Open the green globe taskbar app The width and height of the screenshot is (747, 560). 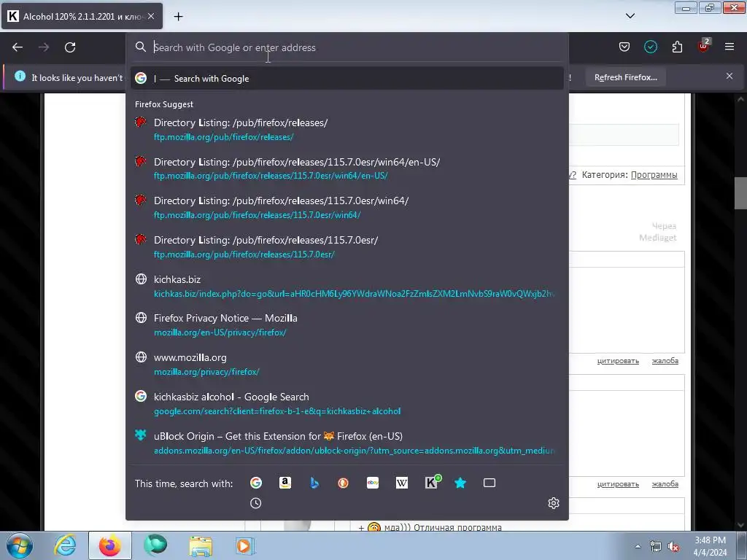coord(155,545)
